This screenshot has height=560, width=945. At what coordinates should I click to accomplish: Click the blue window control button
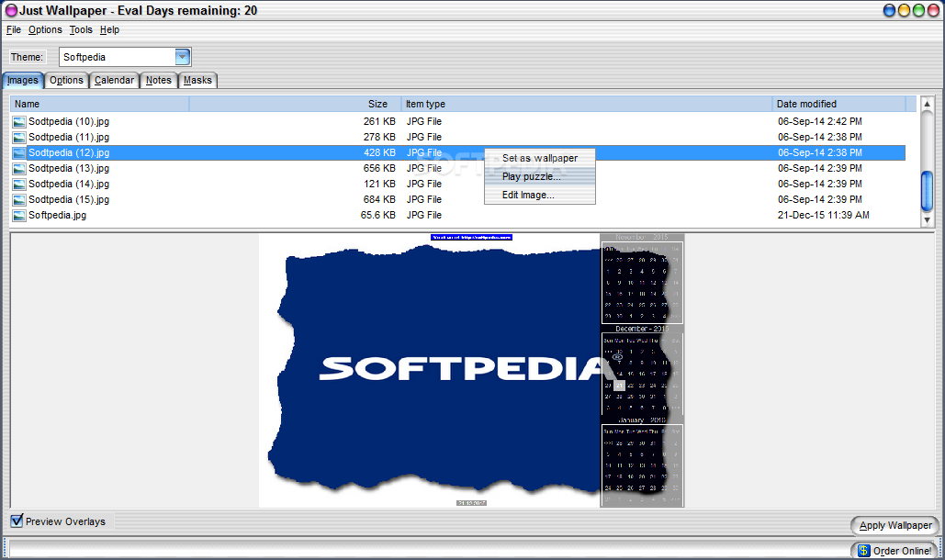pos(889,10)
